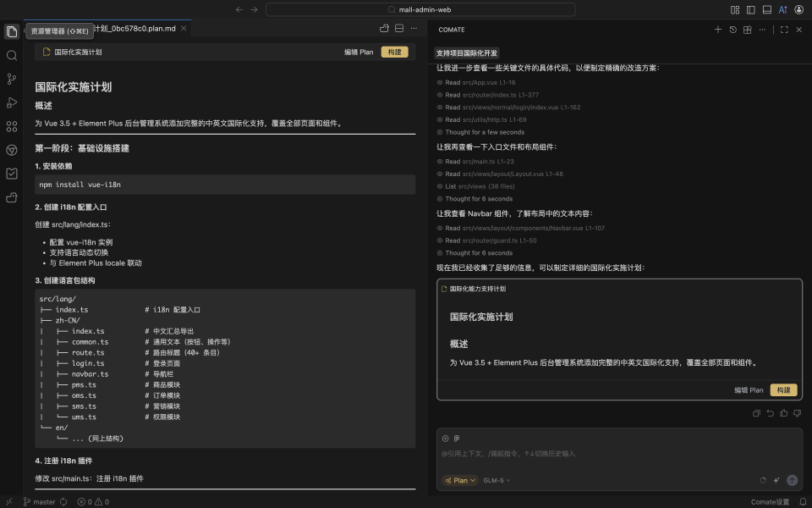
Task: Go back with the left arrow in title bar
Action: tap(239, 9)
